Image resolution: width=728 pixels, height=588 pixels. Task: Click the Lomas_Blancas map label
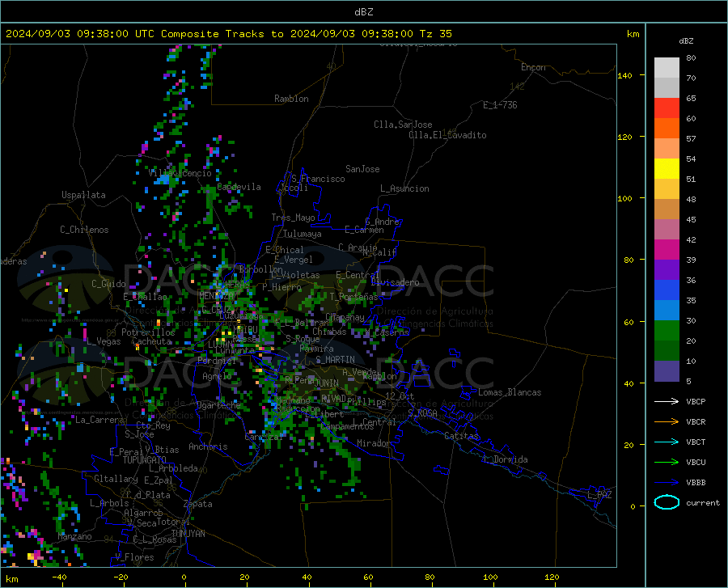pos(510,392)
